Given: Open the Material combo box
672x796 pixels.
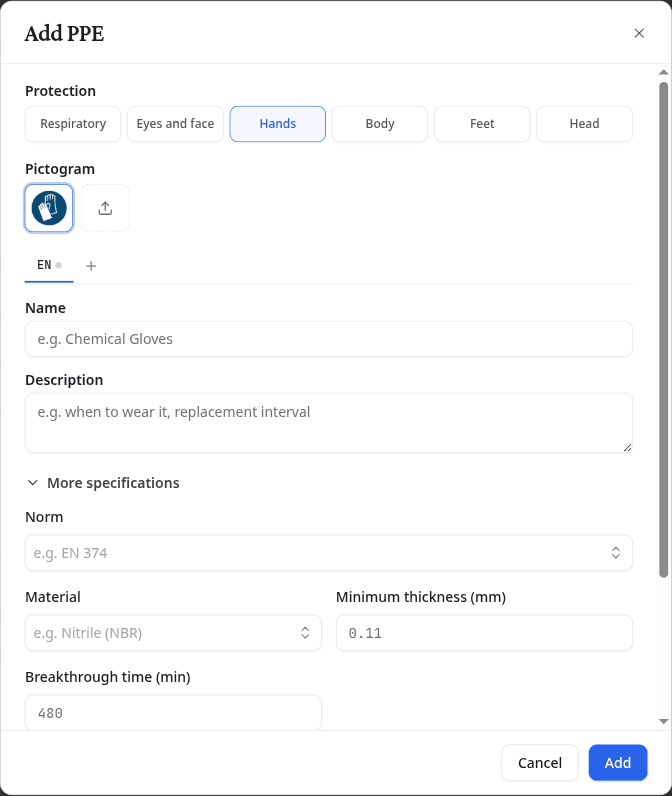Looking at the screenshot, I should coord(173,633).
